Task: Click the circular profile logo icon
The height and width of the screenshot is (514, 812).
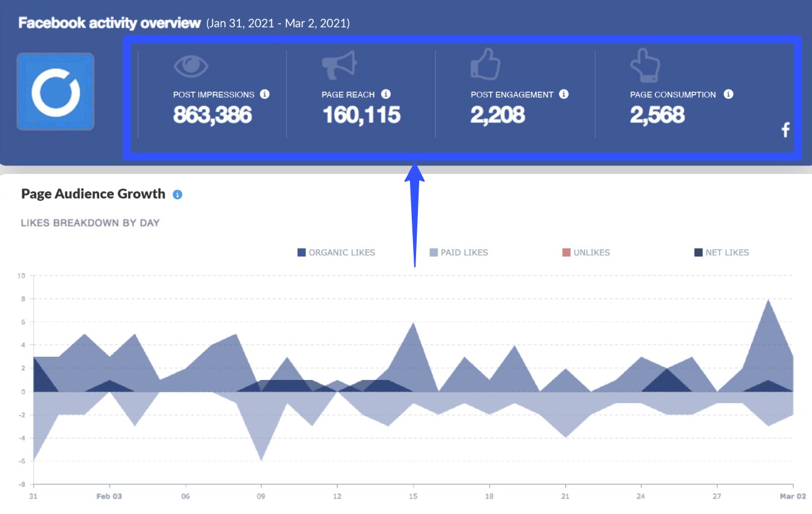Action: tap(55, 91)
